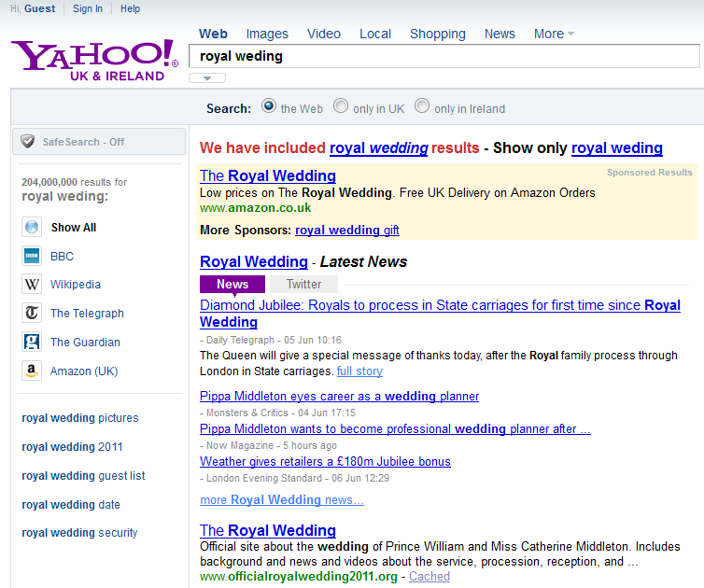The width and height of the screenshot is (704, 588).
Task: Click the Yahoo! UK & Ireland logo
Action: [94, 61]
